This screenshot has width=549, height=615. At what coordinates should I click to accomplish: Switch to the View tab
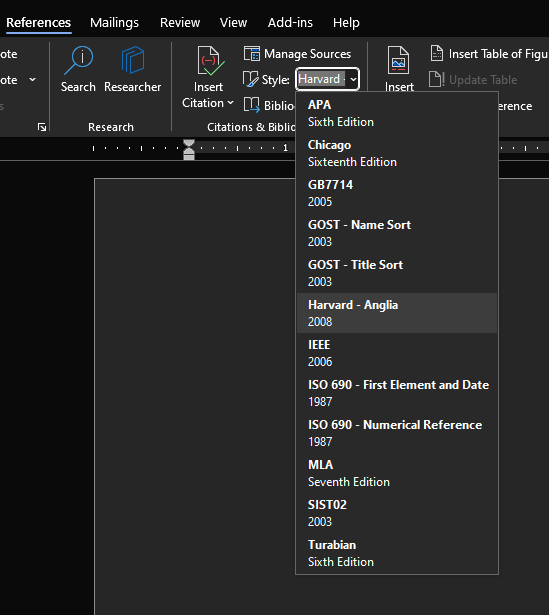coord(233,23)
